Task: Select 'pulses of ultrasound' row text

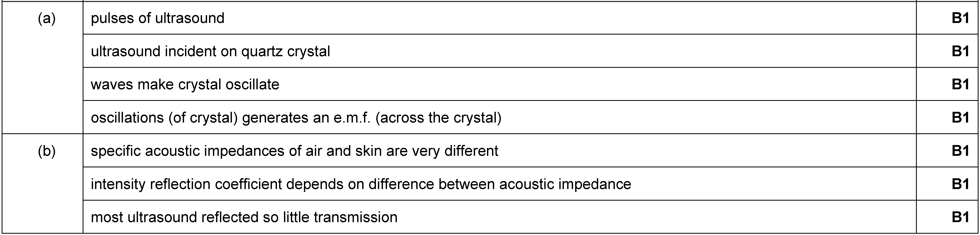Action: tap(157, 18)
